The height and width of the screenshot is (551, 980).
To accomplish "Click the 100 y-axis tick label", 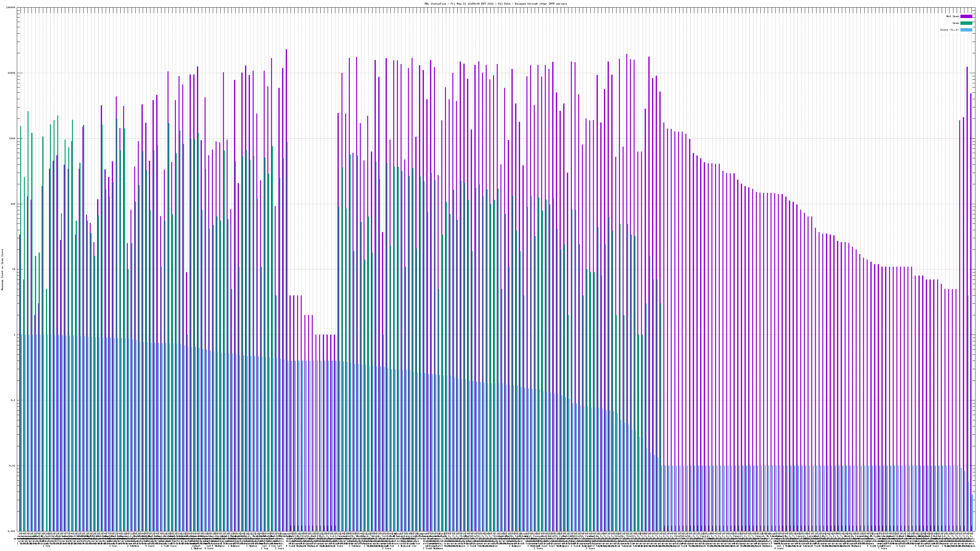I will coord(13,204).
